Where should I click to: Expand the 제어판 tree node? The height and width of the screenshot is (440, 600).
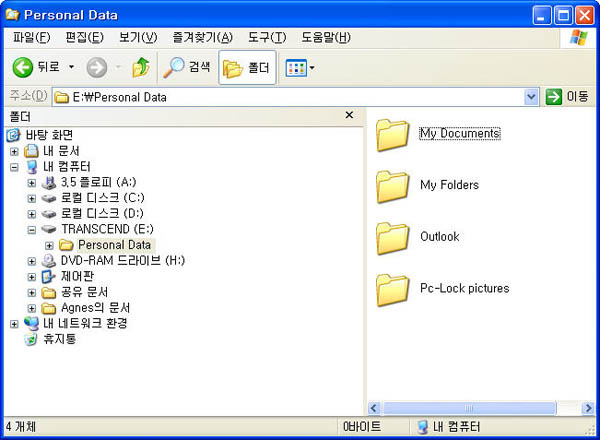32,277
